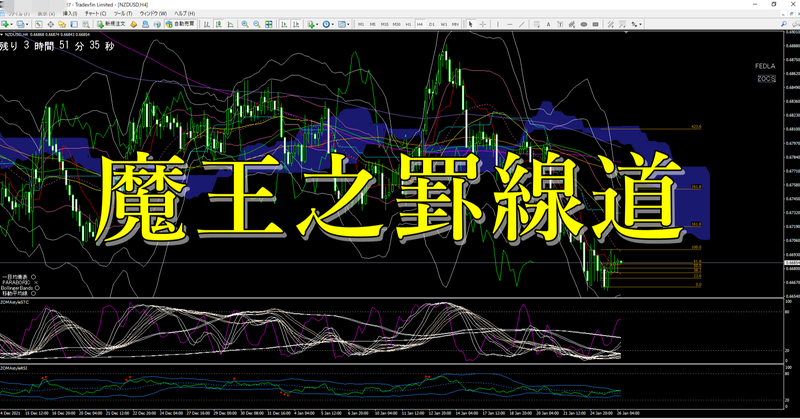Select the rectangle drawing tool
Image resolution: width=800 pixels, height=419 pixels.
595,24
